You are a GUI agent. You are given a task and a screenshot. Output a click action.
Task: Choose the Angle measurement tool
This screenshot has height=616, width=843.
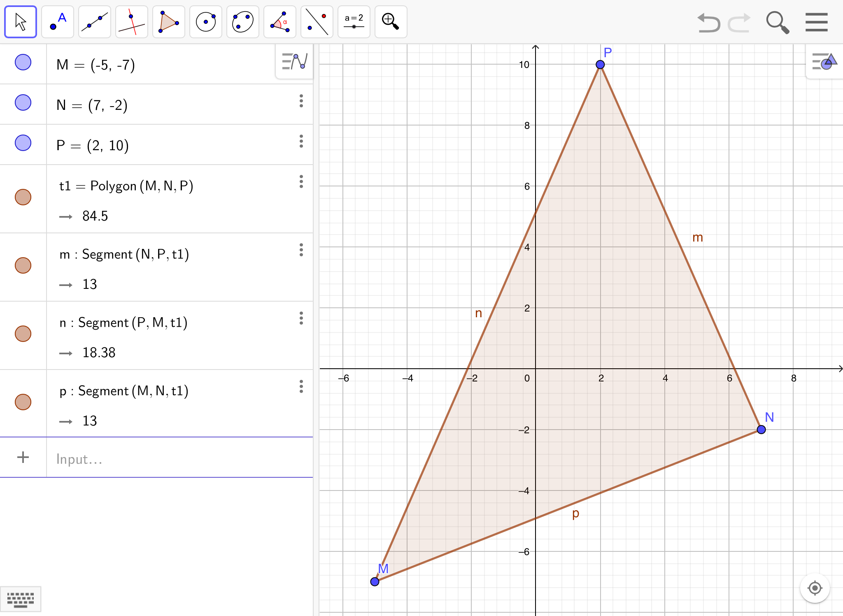tap(280, 22)
